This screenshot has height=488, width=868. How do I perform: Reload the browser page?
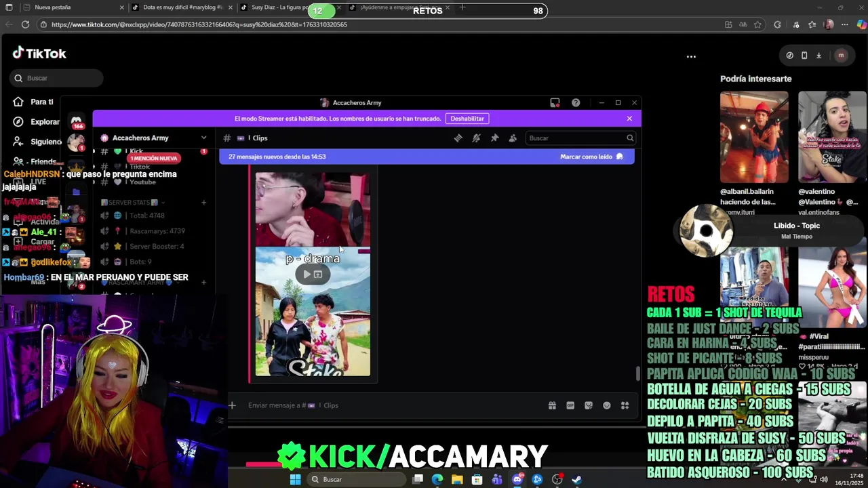tap(25, 24)
